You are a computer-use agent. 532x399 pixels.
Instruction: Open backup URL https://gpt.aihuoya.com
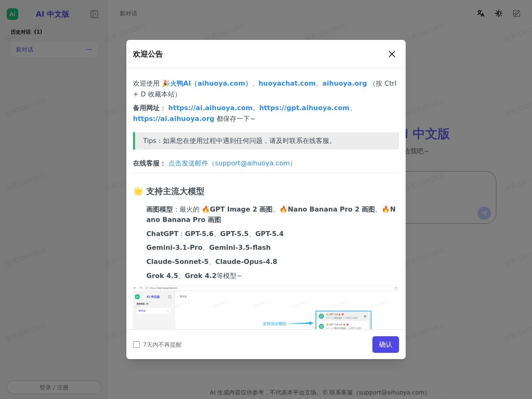click(x=304, y=108)
